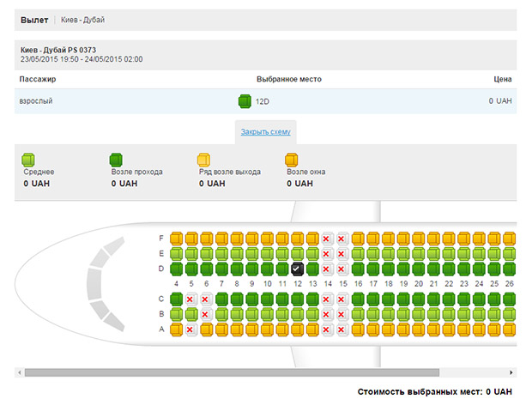
Task: Click the Среднее legend swatch
Action: click(28, 160)
